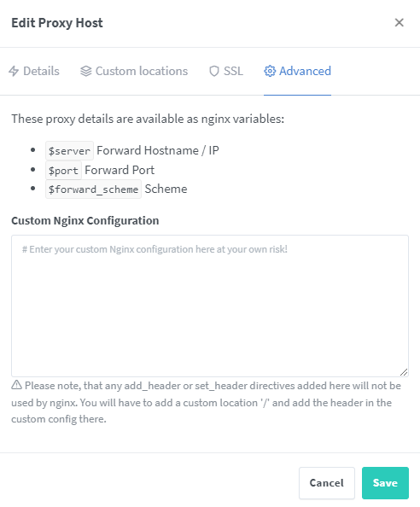
Task: Click the $server variable code
Action: pos(69,151)
